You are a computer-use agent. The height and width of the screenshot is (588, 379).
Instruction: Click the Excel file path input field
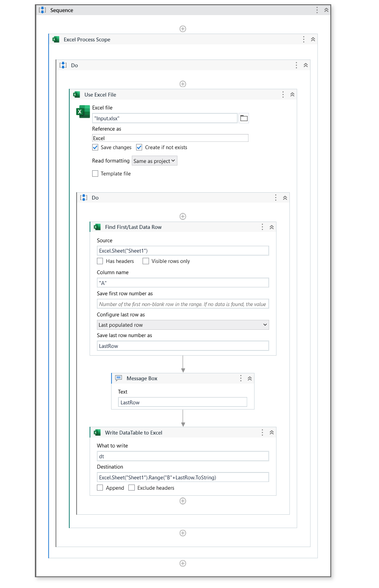(x=165, y=118)
